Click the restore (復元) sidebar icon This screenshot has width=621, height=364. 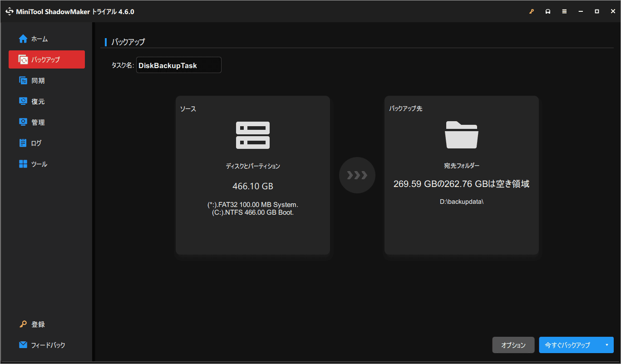point(23,101)
